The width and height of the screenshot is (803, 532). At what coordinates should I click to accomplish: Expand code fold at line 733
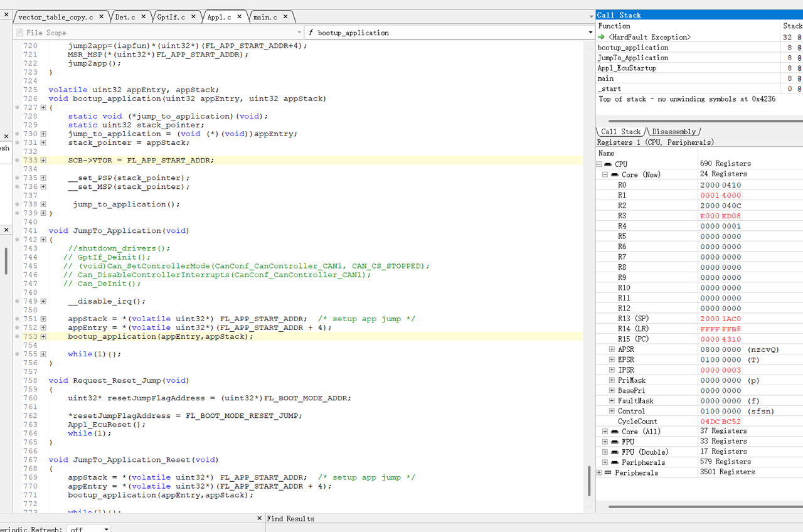click(x=43, y=160)
